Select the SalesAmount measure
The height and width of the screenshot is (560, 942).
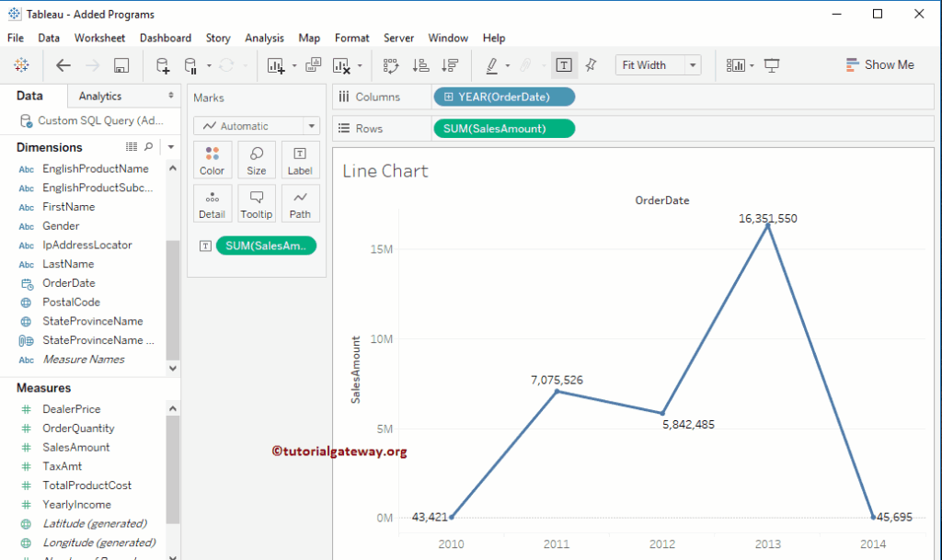pyautogui.click(x=75, y=447)
